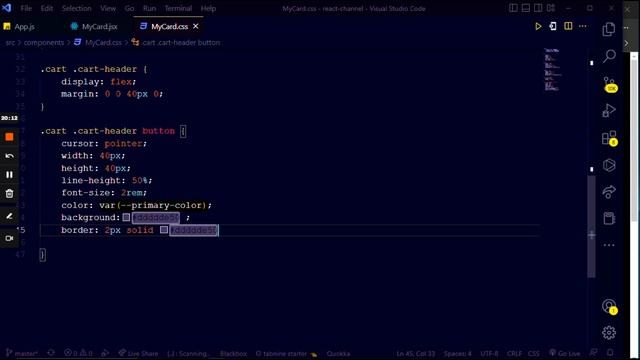Select the MyCard.css tab
This screenshot has height=360, width=640.
pos(169,27)
